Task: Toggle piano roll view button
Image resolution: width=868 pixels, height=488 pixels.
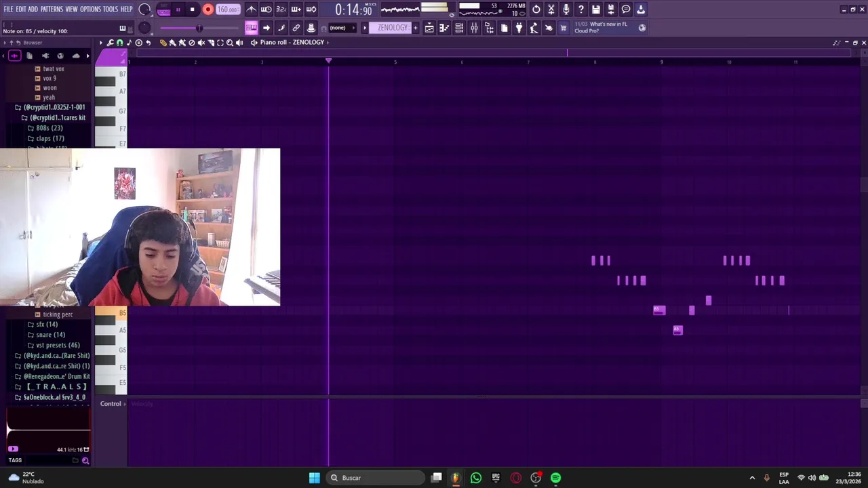Action: (x=252, y=28)
